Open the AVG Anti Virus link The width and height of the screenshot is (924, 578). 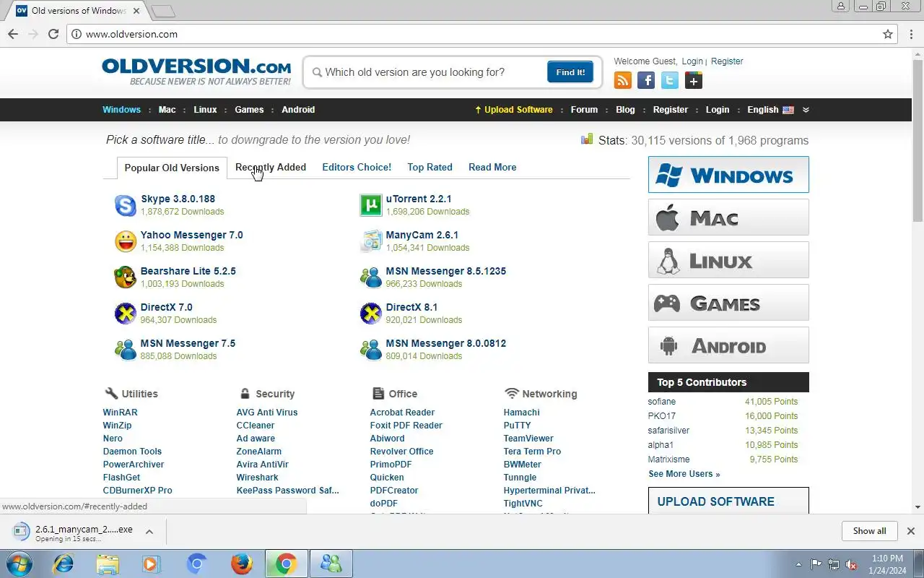click(x=267, y=413)
